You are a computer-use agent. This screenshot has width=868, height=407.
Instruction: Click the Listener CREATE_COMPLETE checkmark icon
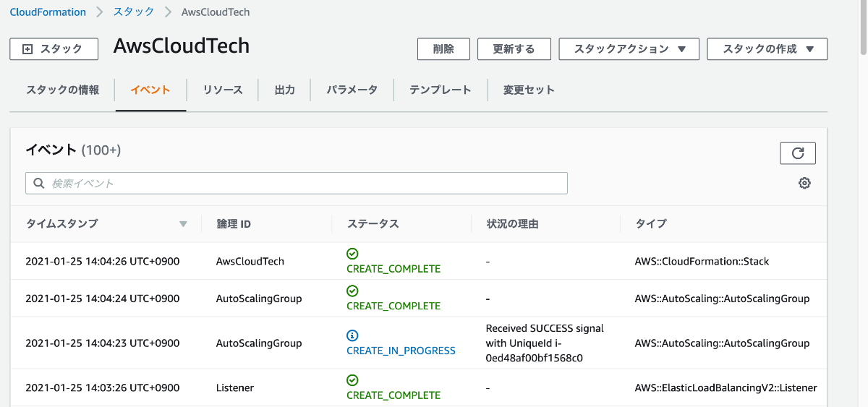pyautogui.click(x=352, y=380)
